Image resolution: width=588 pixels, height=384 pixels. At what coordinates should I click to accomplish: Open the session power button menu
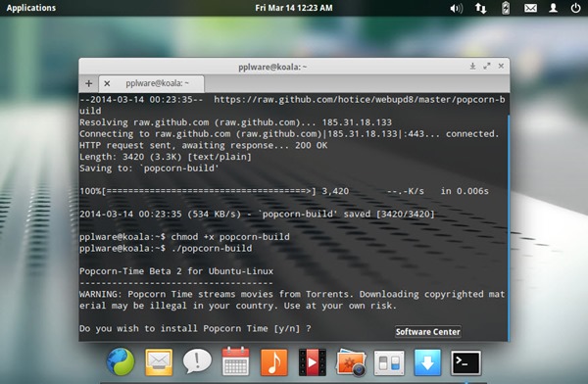click(575, 8)
